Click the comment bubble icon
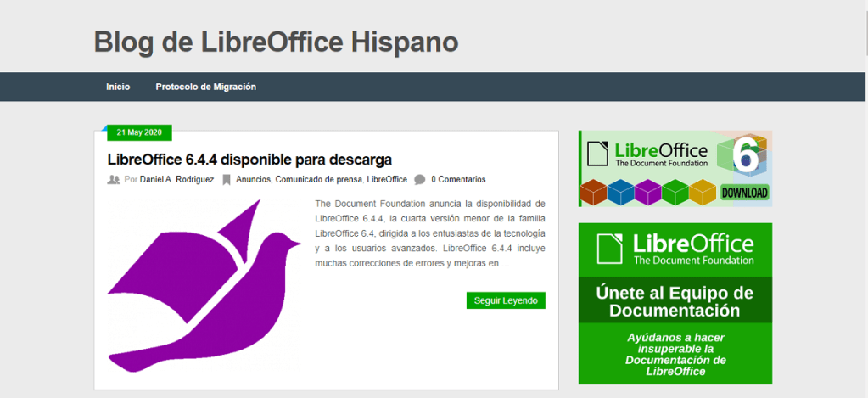Image resolution: width=868 pixels, height=398 pixels. tap(420, 179)
